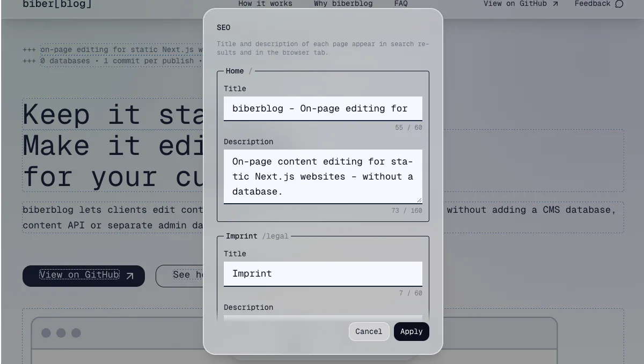Click the dark View on GitHub hero button
This screenshot has height=364, width=644.
pos(84,276)
